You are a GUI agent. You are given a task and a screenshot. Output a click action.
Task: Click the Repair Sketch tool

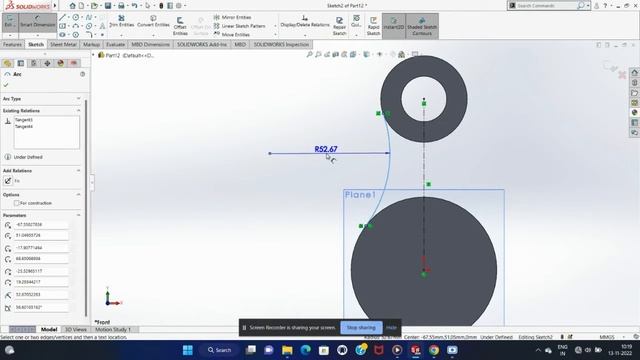[339, 26]
